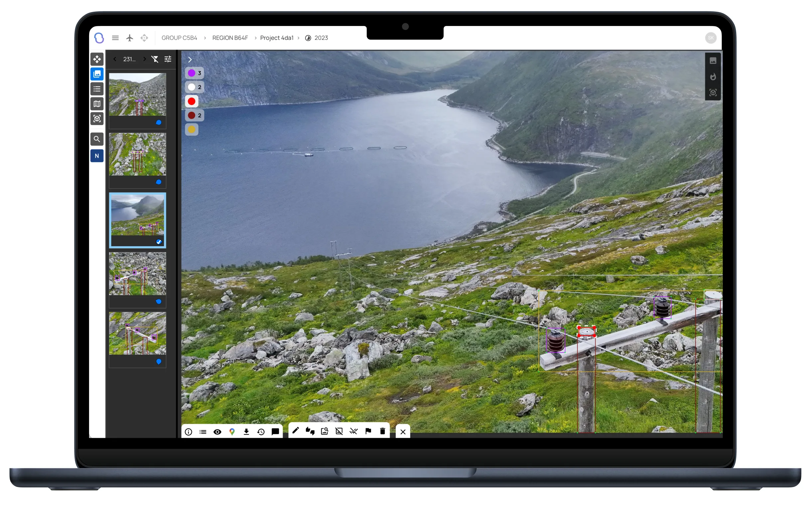Open the comment speech bubble icon

[x=275, y=432]
